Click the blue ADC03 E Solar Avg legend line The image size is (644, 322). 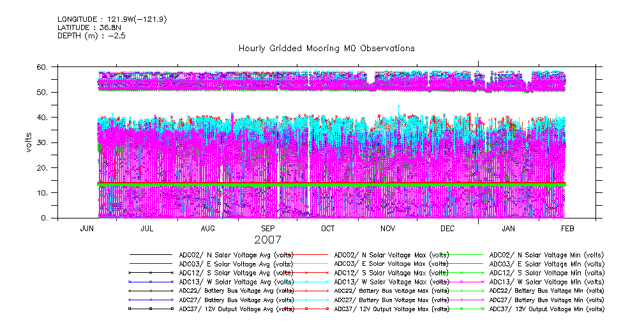point(151,264)
